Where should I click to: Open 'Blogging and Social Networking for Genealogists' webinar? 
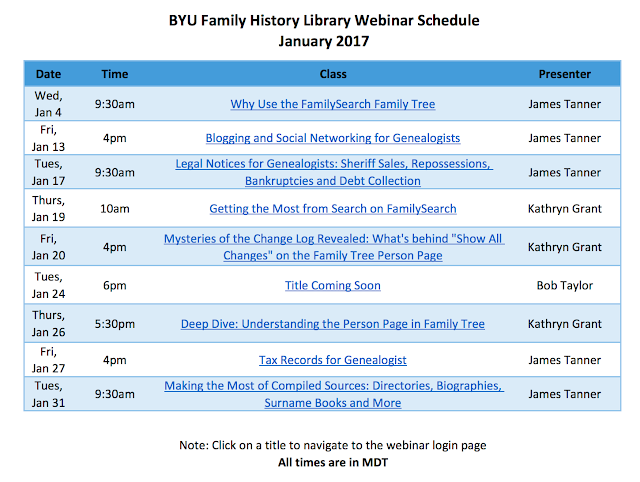(x=332, y=138)
